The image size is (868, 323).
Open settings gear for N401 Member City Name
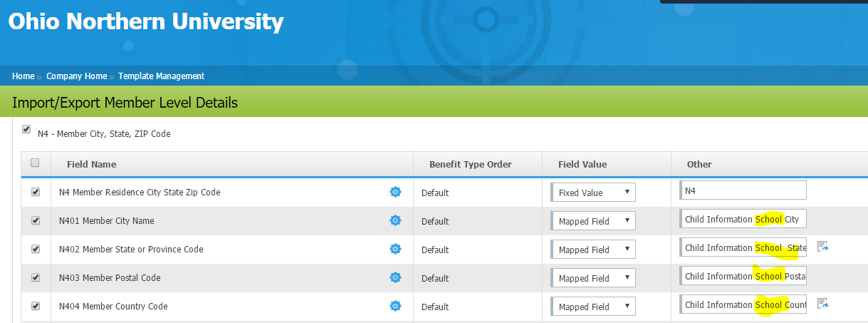(395, 220)
